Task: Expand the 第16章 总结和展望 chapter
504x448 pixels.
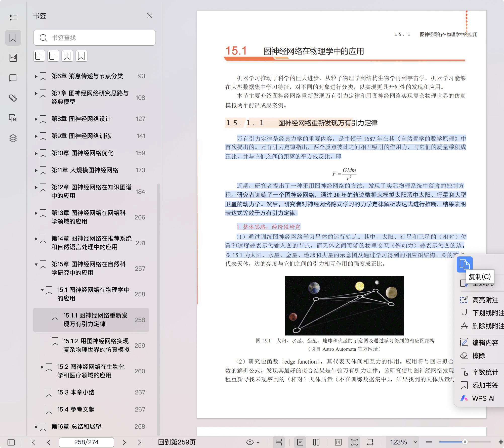Action: coord(36,426)
